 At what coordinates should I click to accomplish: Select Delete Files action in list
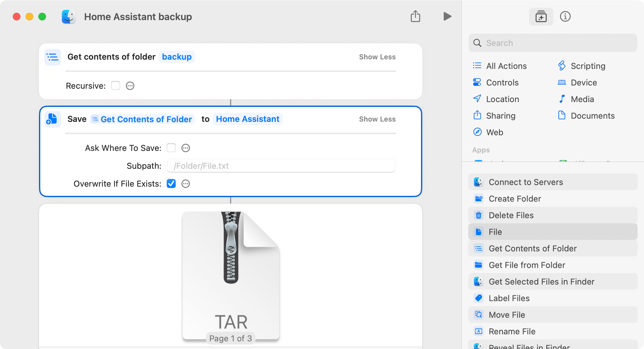[x=511, y=215]
